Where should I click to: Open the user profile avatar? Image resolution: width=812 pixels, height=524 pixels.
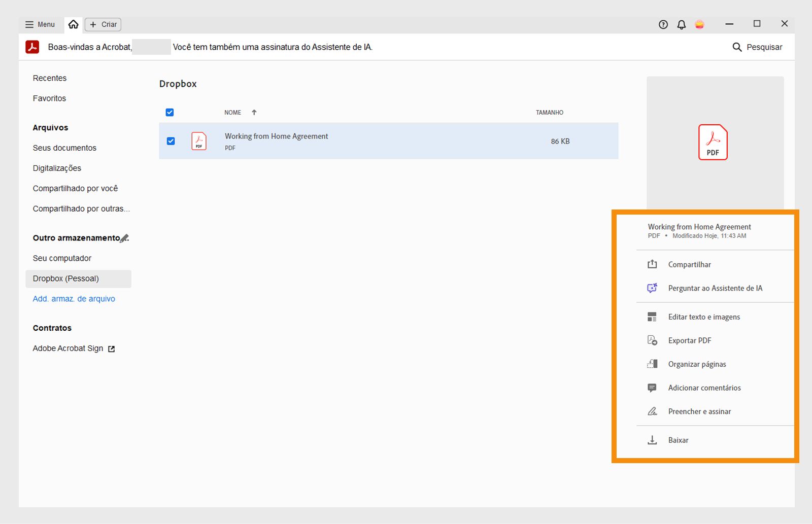tap(699, 24)
